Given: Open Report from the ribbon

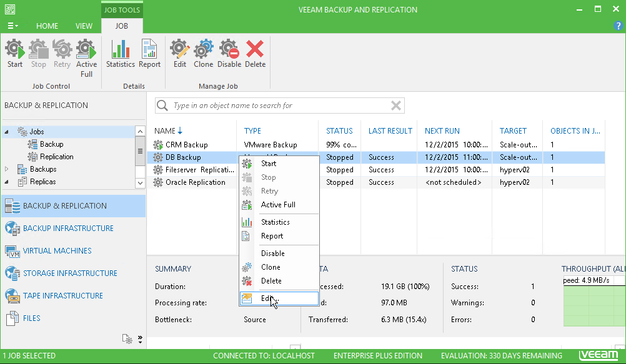Looking at the screenshot, I should (149, 54).
